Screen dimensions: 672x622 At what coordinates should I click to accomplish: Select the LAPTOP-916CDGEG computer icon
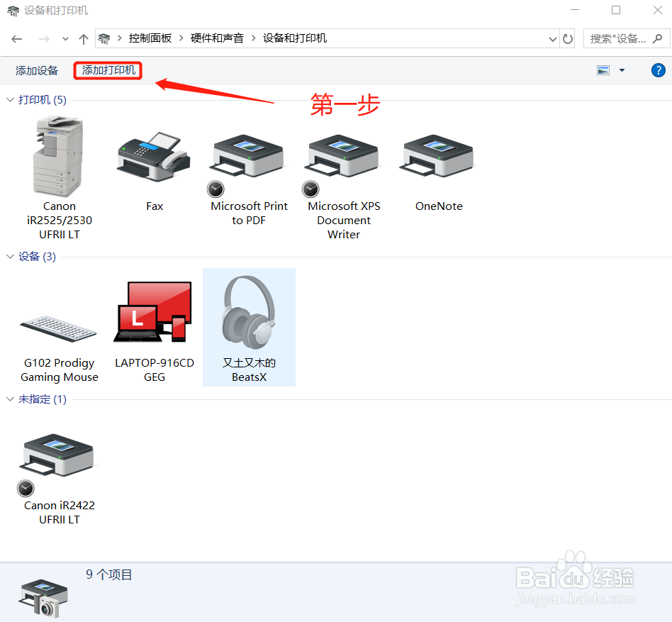click(x=153, y=312)
